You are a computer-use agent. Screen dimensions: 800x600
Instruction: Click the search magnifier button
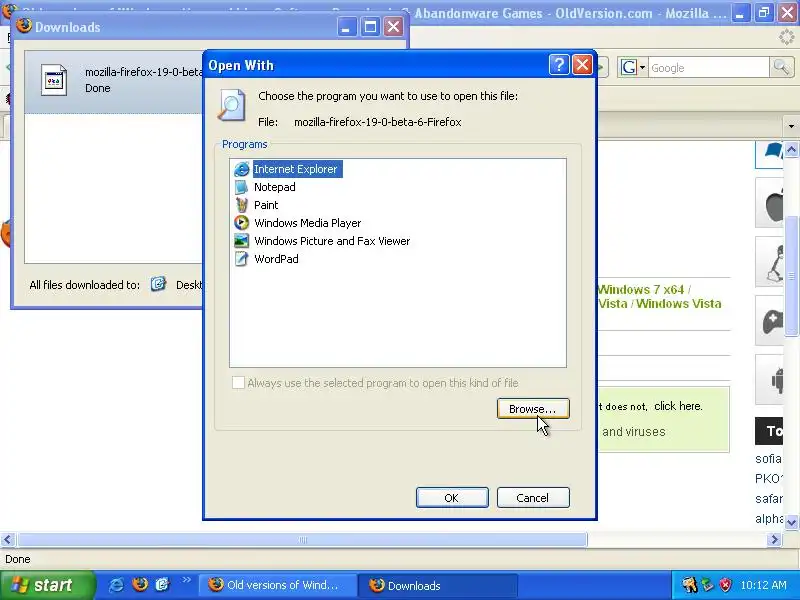click(781, 67)
